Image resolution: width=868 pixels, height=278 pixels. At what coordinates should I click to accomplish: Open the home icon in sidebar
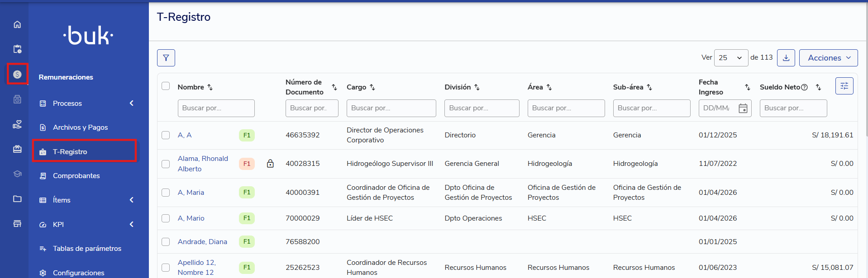click(17, 24)
